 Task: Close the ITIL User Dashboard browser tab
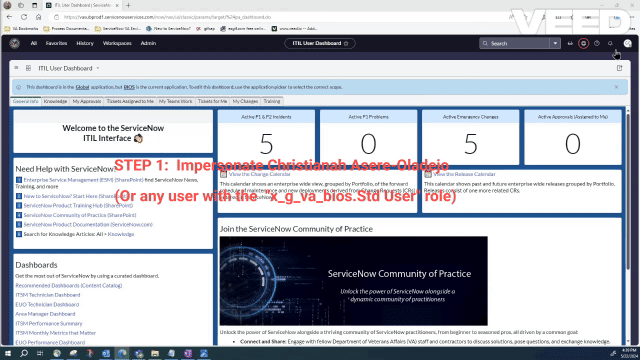(x=117, y=5)
